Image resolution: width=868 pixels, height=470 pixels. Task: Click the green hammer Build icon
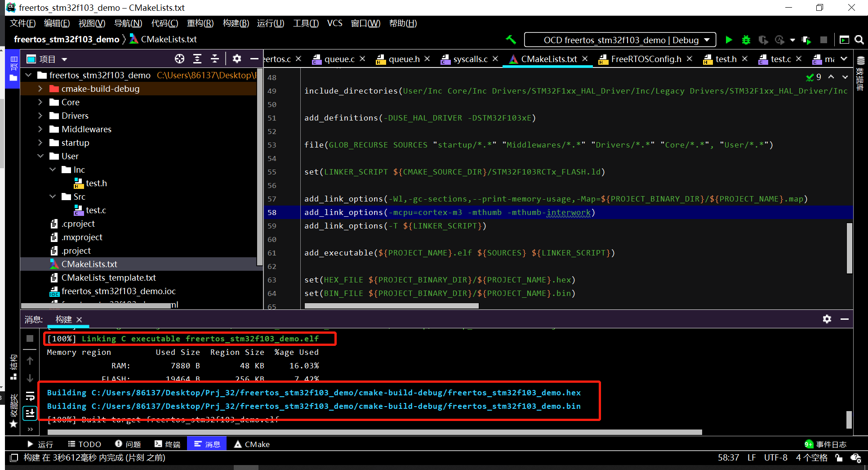pyautogui.click(x=511, y=40)
